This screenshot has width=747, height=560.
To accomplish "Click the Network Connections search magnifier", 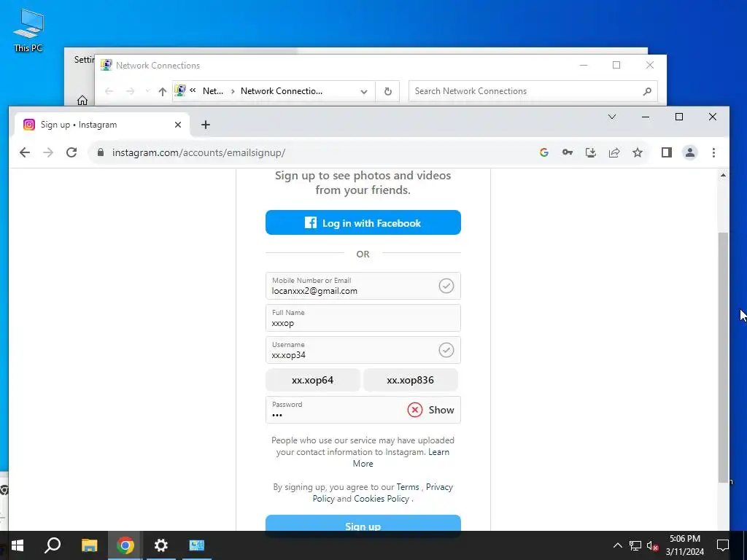I will 647,91.
